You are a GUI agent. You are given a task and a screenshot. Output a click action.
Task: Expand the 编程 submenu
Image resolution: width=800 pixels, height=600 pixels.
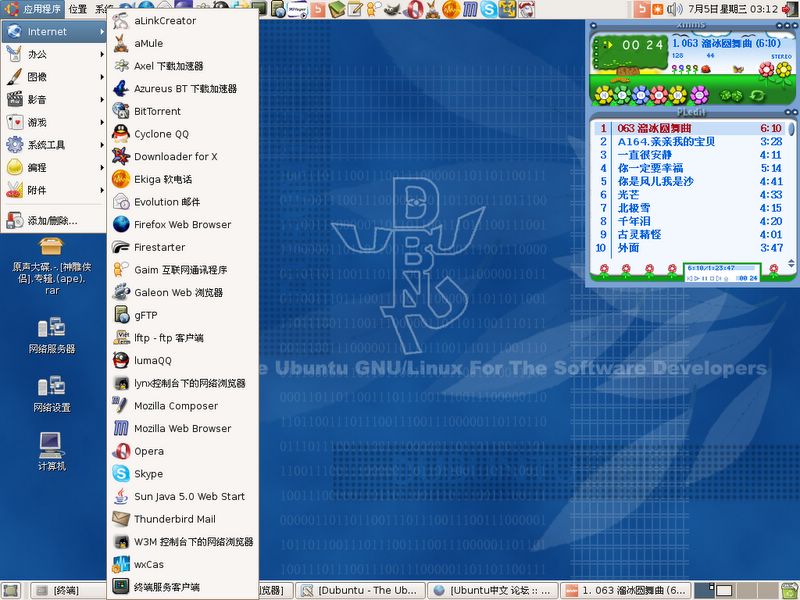(54, 167)
